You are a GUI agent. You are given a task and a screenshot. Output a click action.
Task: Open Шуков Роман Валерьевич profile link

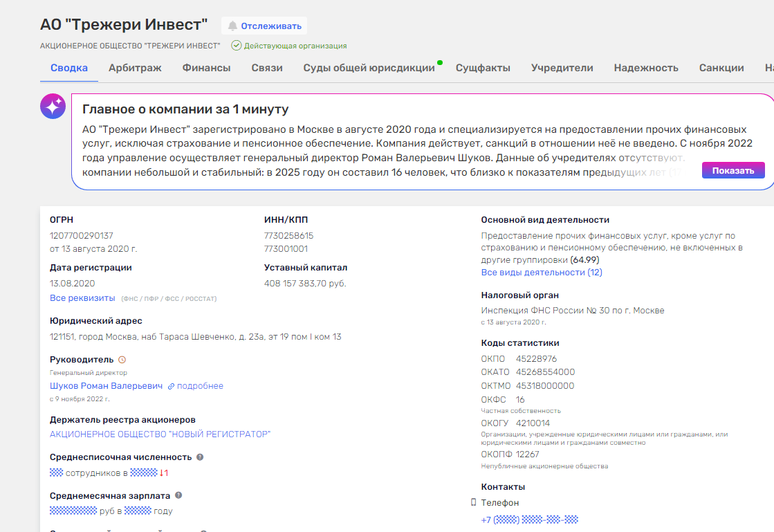[x=106, y=386]
